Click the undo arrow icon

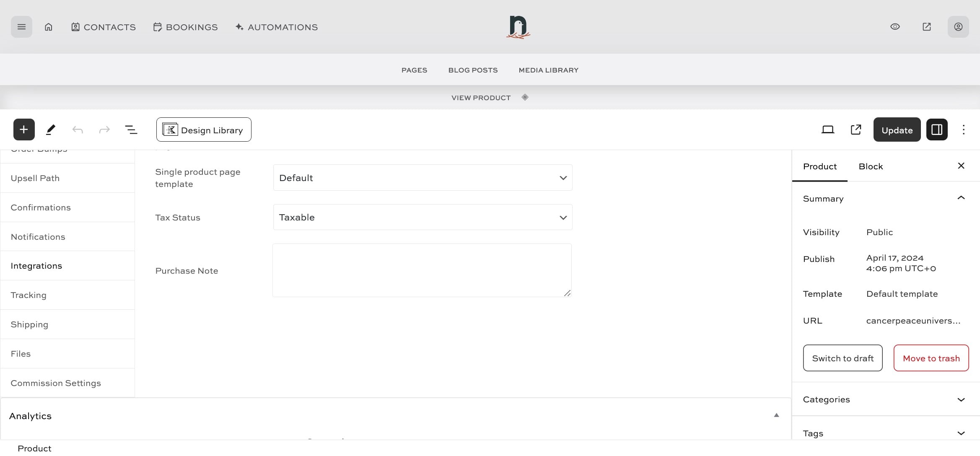click(x=78, y=130)
